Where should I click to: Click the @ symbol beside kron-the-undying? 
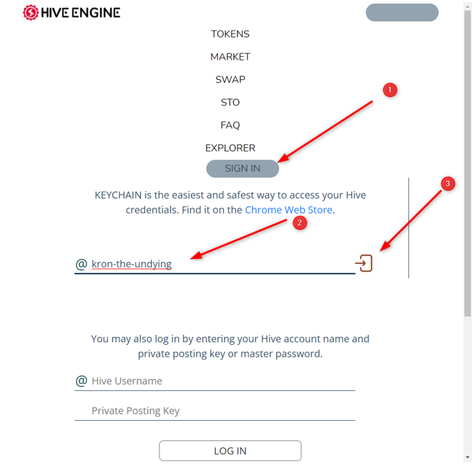81,264
